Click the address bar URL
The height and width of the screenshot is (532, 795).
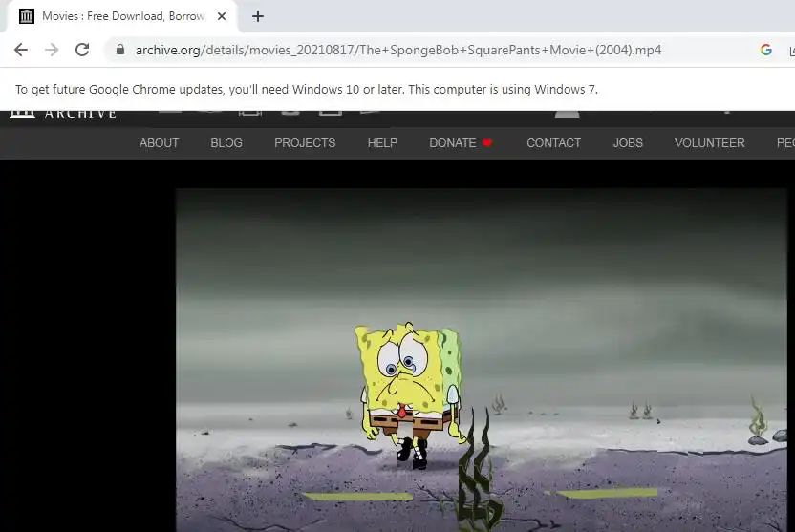tap(398, 50)
